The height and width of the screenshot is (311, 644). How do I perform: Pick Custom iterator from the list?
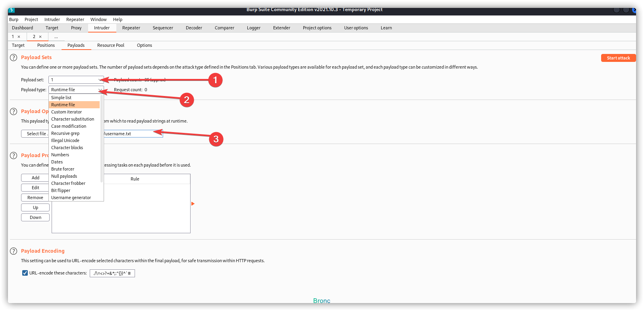coord(74,112)
